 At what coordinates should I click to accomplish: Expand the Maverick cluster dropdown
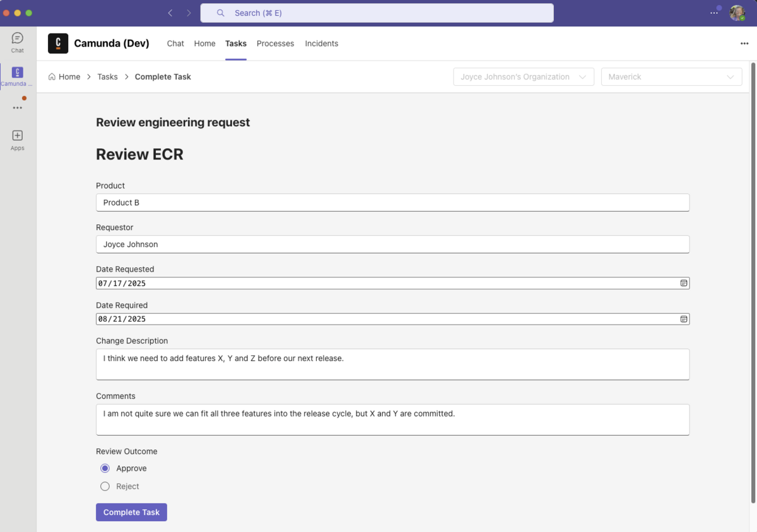pyautogui.click(x=671, y=76)
